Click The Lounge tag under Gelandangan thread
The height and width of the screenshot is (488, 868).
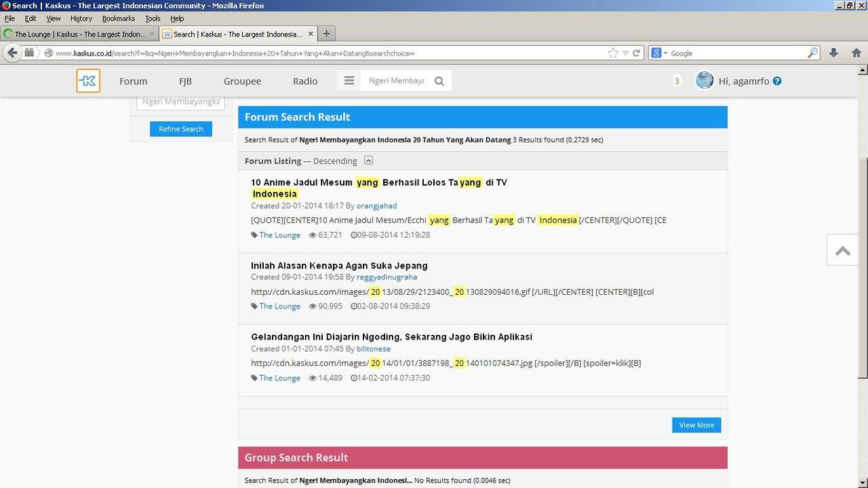click(279, 378)
